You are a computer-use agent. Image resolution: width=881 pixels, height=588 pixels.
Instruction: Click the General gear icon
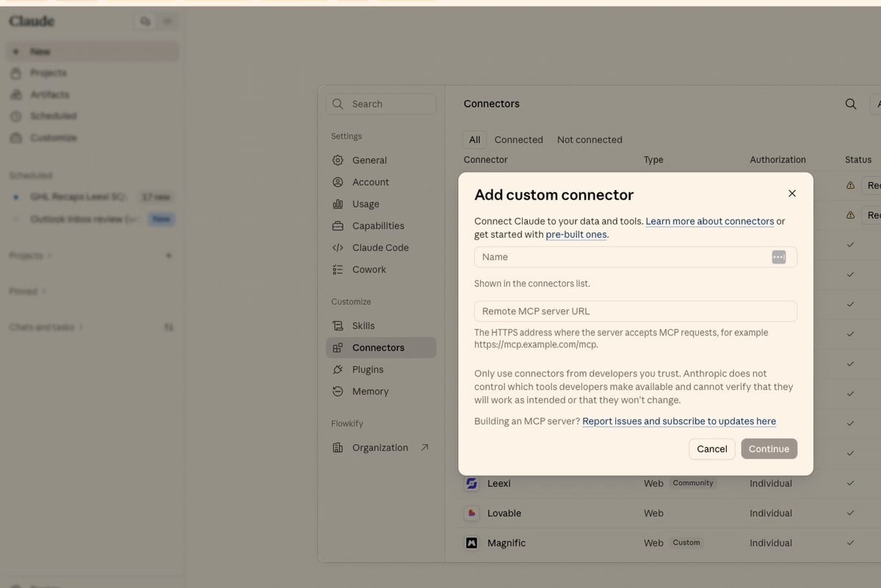(x=338, y=160)
